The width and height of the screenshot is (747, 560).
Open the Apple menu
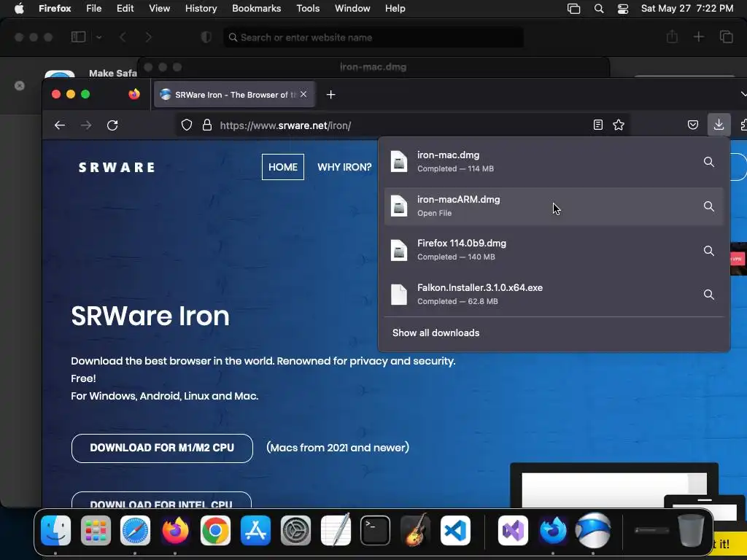[x=19, y=9]
